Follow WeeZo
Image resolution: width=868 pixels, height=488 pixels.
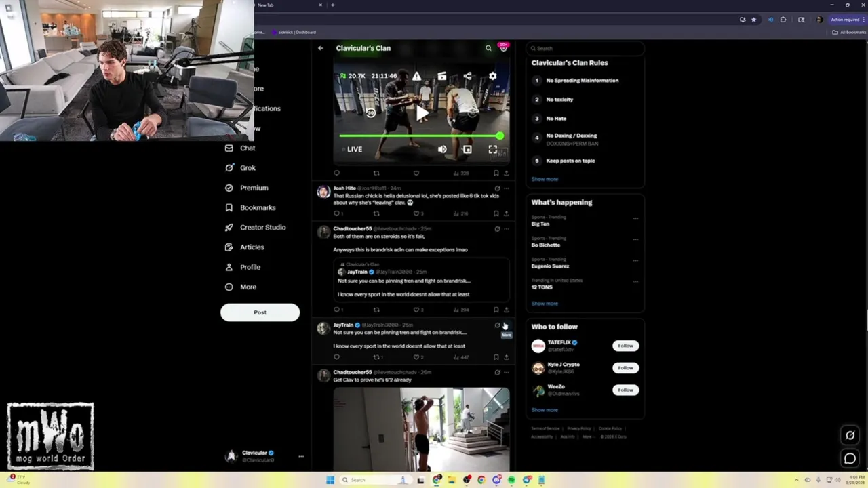click(x=625, y=390)
